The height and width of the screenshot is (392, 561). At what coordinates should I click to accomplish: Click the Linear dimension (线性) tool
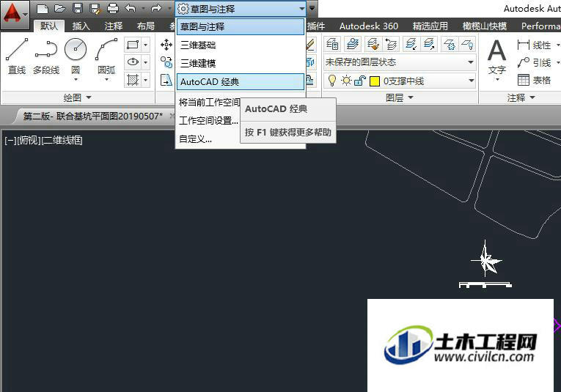click(534, 45)
